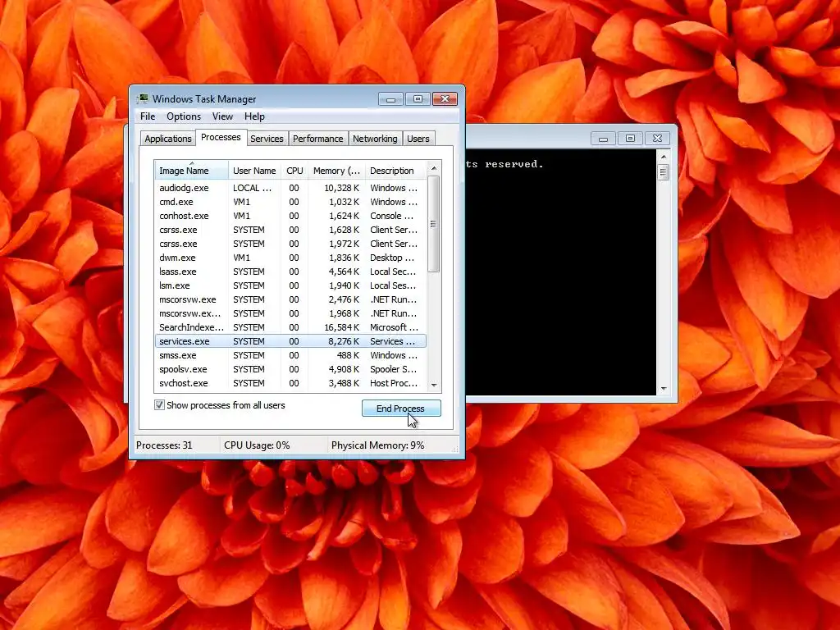Maximize the Windows Task Manager window
Image resolution: width=840 pixels, height=630 pixels.
pos(418,99)
